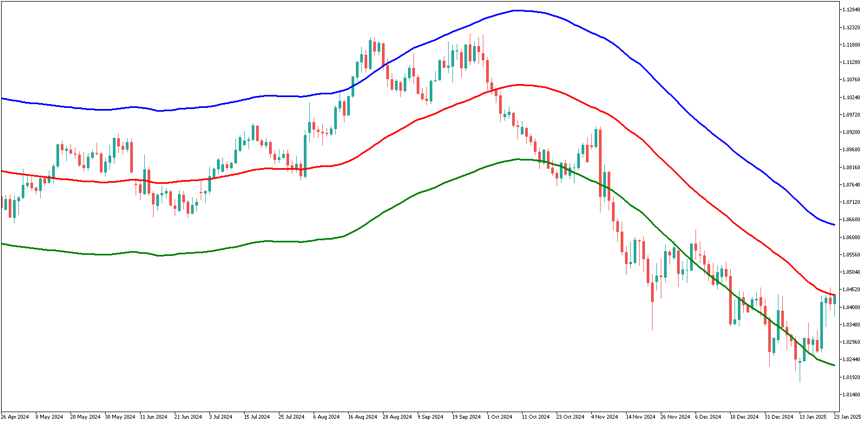Choose the 15 Jul 2024 date label
Screen dimensions: 868x423
click(257, 417)
